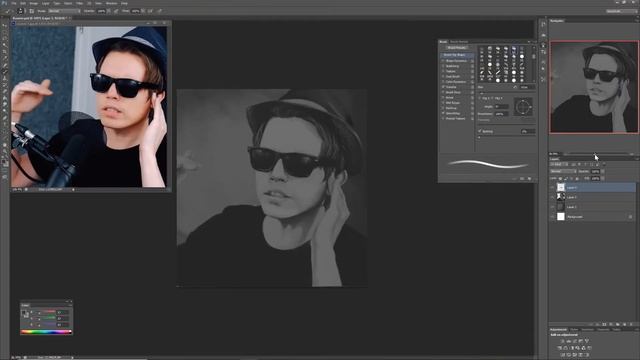Select the Crop tool in the toolbox
The image size is (640, 360).
pos(5,51)
